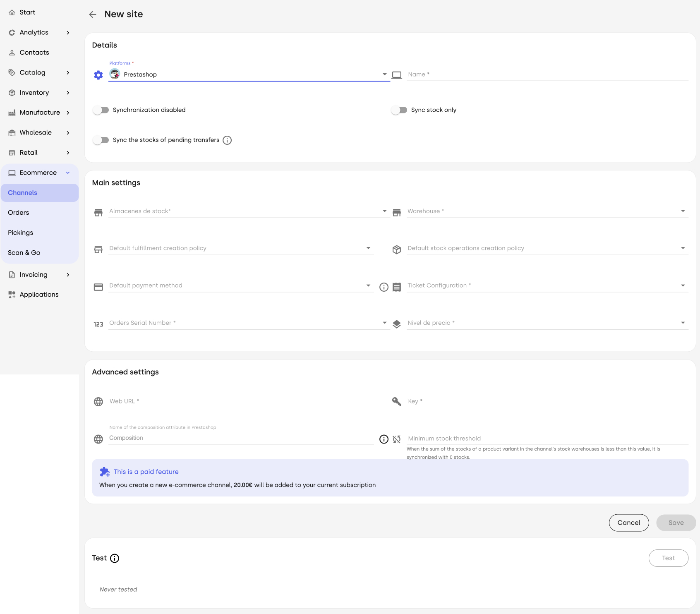Expand the Wholesale sidebar menu
This screenshot has height=614, width=700.
tap(40, 132)
